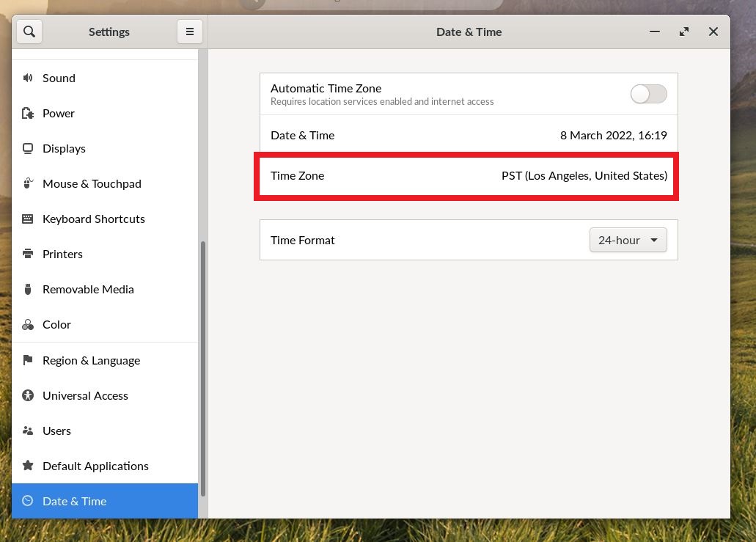Click the Sound speaker icon
The height and width of the screenshot is (542, 756).
pos(28,78)
